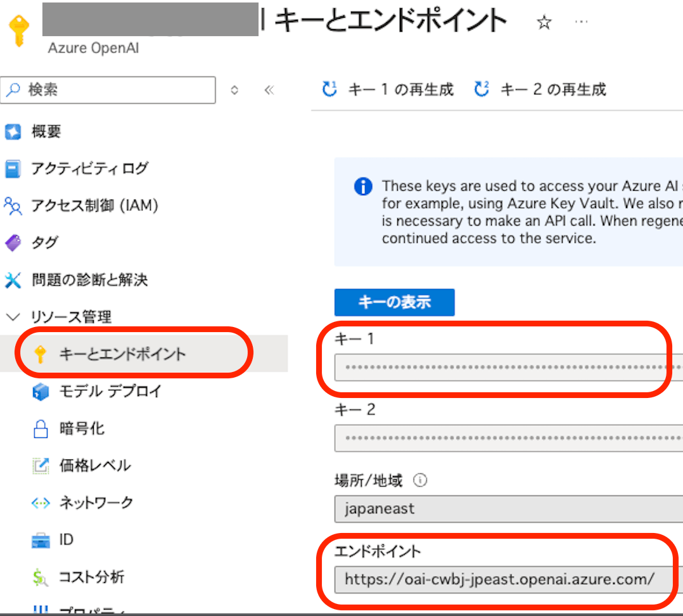Click the search magnifier icon
This screenshot has width=683, height=616.
[x=13, y=89]
